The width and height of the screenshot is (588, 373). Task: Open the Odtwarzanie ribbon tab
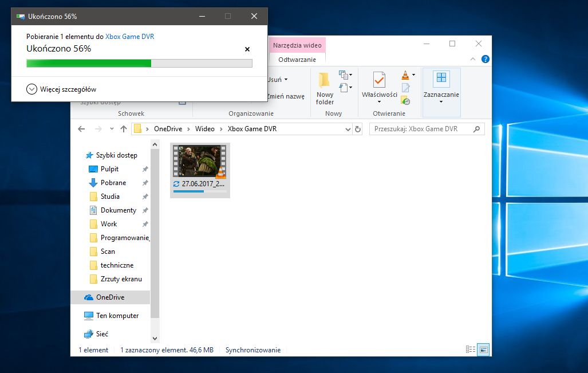point(297,60)
